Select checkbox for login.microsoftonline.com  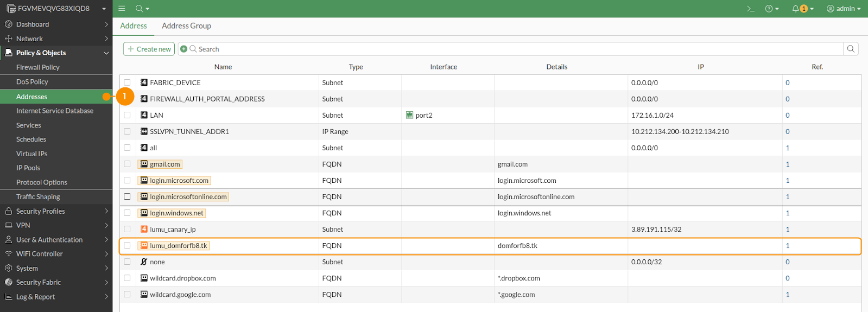127,196
